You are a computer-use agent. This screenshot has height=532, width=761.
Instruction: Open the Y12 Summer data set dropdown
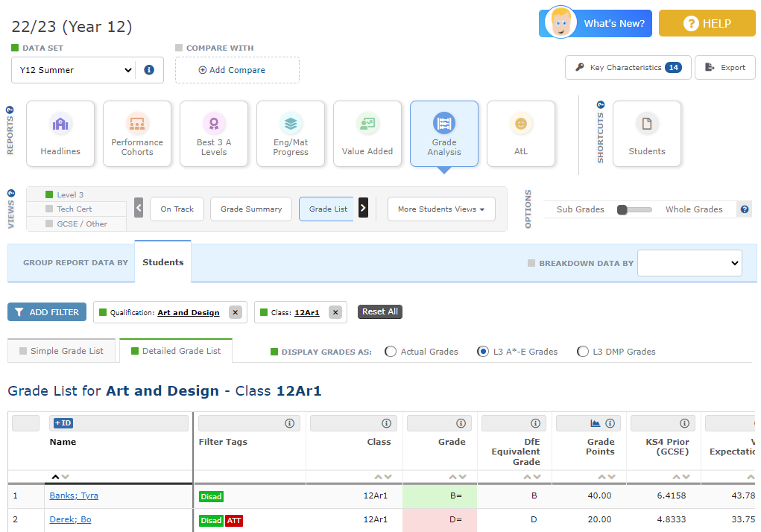[x=73, y=70]
